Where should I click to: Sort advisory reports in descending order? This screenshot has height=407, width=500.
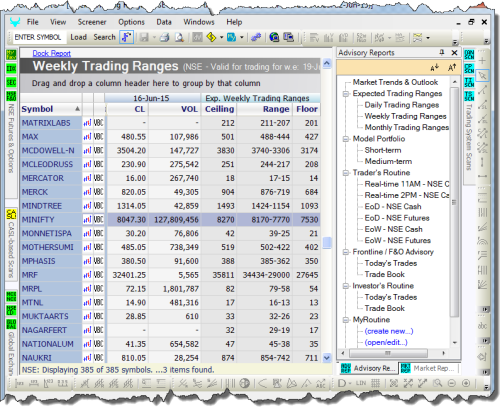434,68
